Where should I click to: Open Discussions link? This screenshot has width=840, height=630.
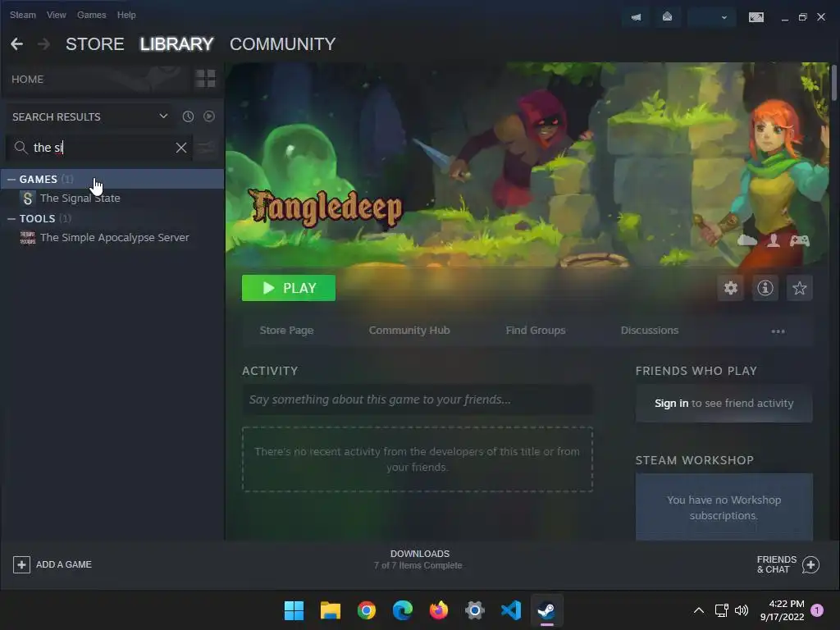coord(650,331)
